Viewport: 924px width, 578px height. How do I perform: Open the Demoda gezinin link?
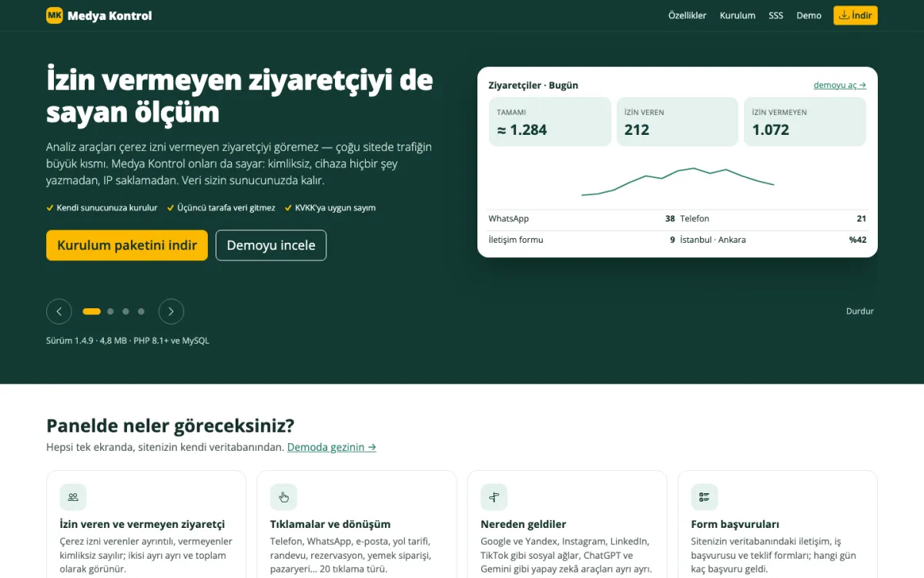[332, 447]
